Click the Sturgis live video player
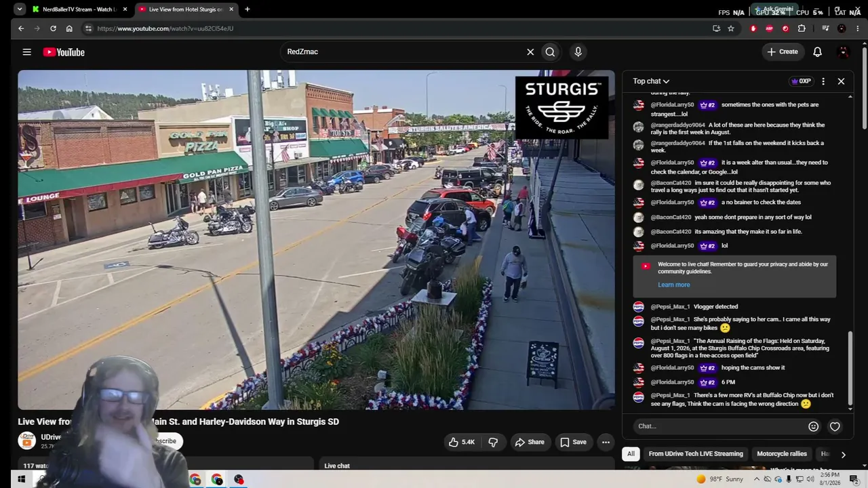 pos(316,240)
